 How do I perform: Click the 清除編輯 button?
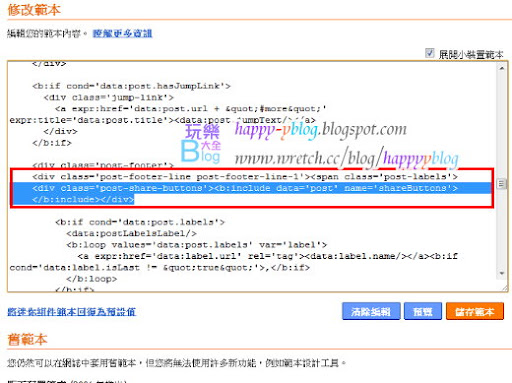(371, 311)
